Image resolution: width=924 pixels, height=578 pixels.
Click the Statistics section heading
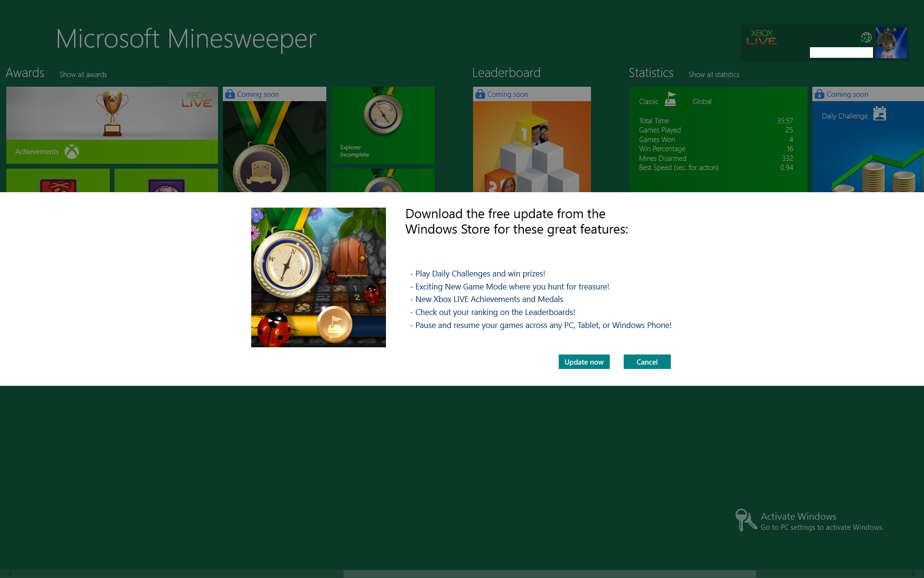point(651,73)
